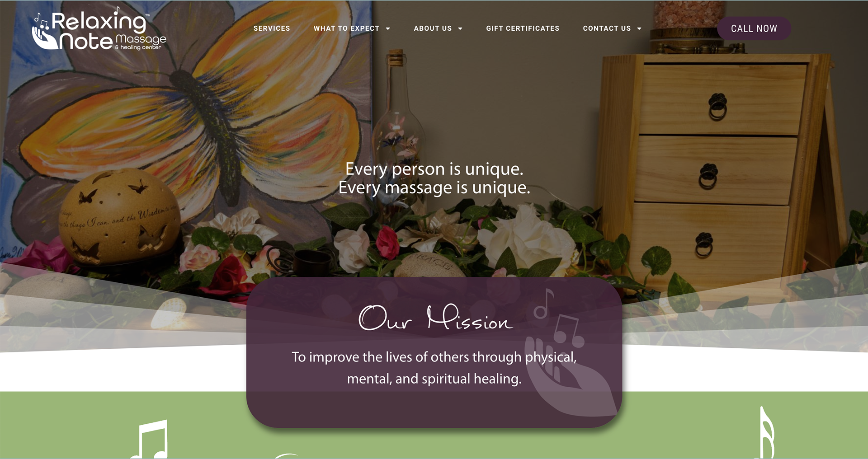Select the Contact Us menu item
This screenshot has height=459, width=868.
point(607,28)
